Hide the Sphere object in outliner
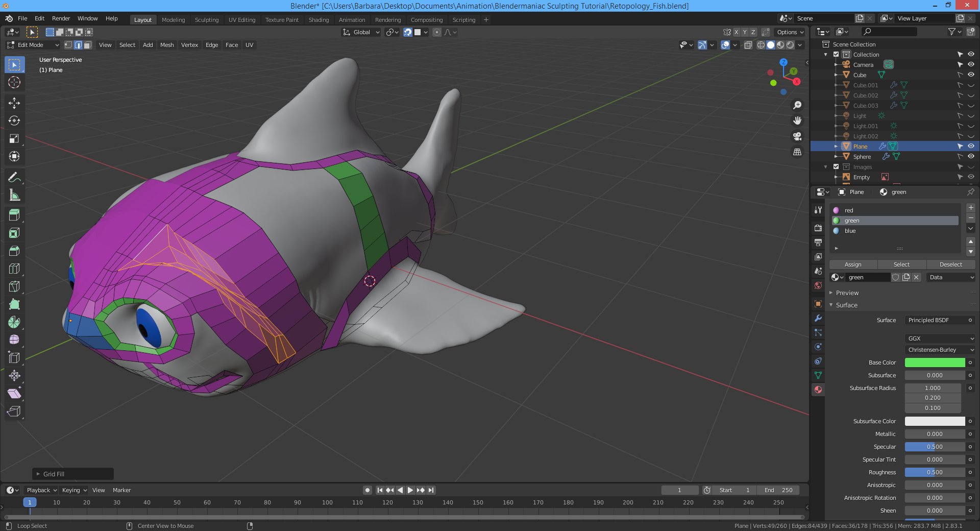The height and width of the screenshot is (531, 980). pos(971,157)
